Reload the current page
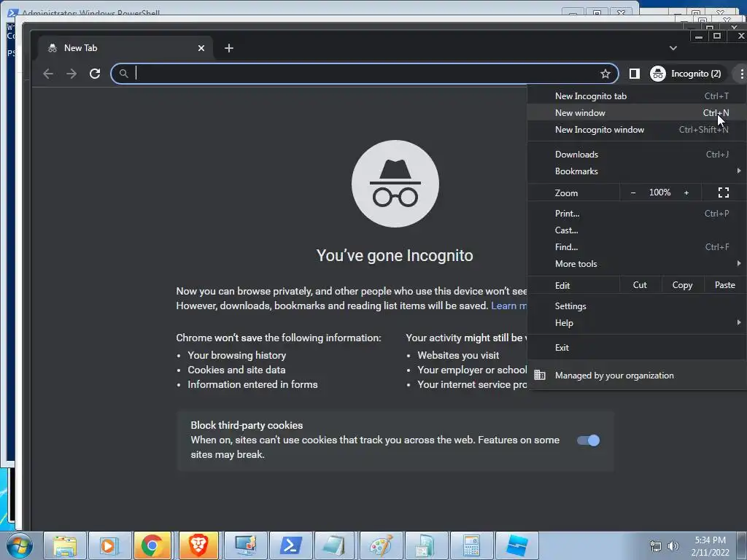The image size is (747, 560). [x=95, y=74]
